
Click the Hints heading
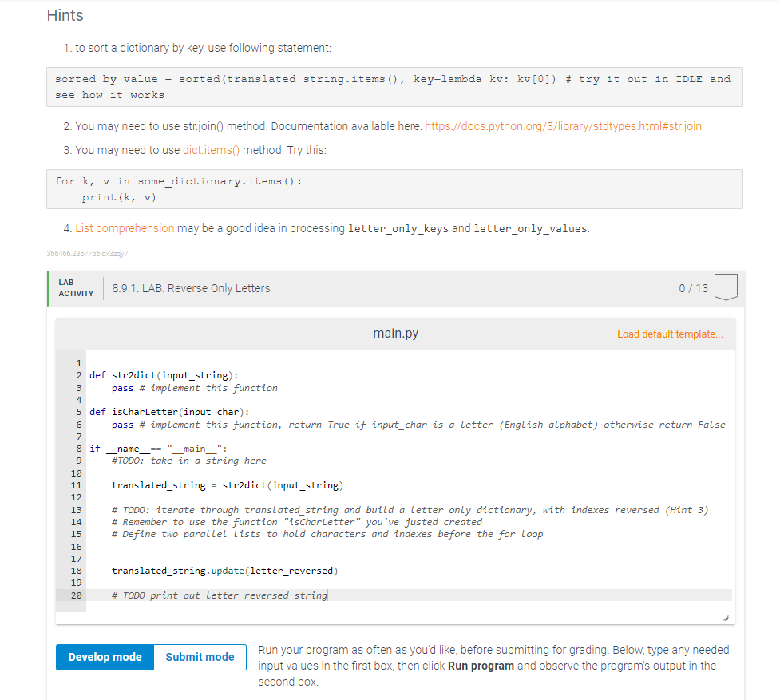tap(65, 15)
